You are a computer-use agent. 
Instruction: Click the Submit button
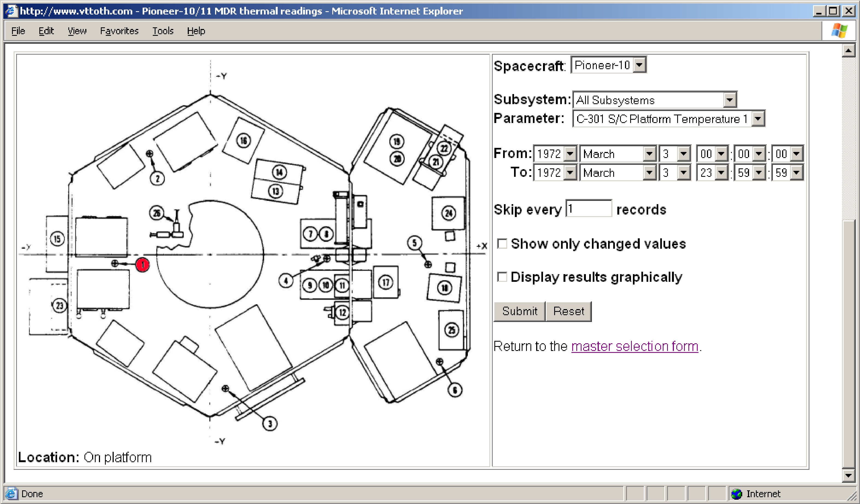coord(519,311)
